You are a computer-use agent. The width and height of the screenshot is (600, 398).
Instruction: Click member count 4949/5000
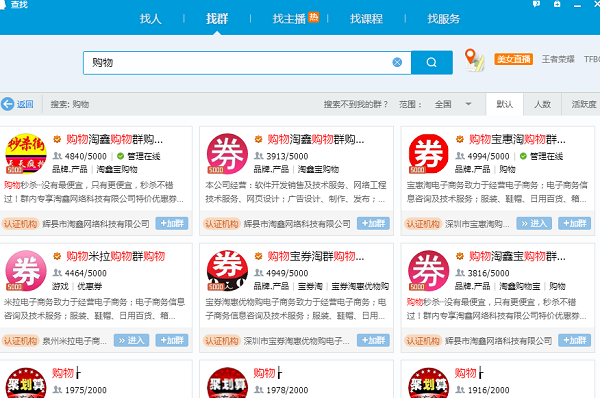tap(287, 273)
